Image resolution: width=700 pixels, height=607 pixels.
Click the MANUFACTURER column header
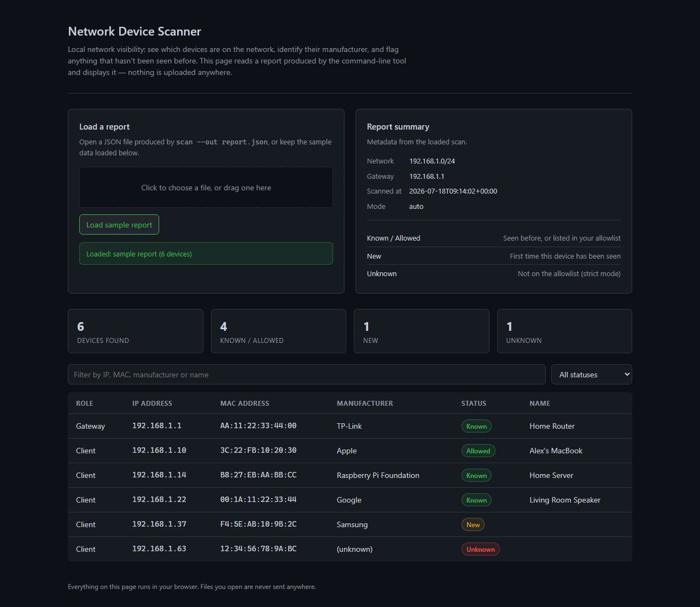point(365,403)
